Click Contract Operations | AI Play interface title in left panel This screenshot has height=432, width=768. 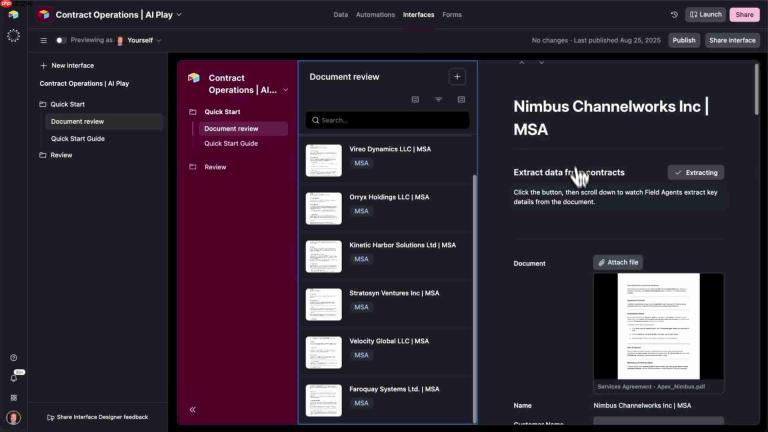[x=84, y=84]
